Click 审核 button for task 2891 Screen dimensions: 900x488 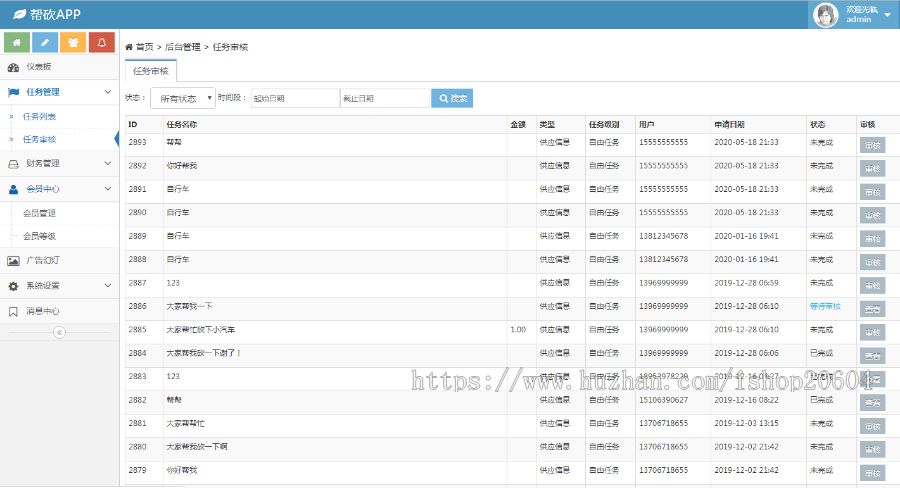872,192
